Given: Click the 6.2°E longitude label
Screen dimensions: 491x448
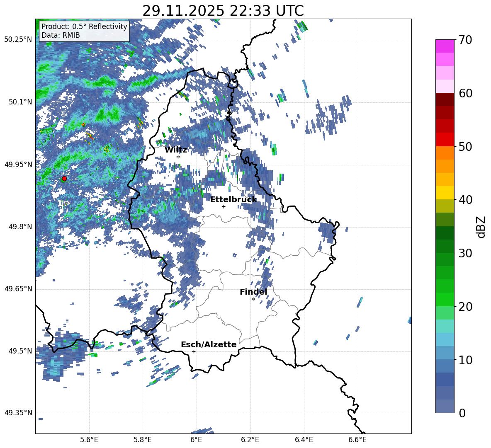Looking at the screenshot, I should click(x=250, y=440).
